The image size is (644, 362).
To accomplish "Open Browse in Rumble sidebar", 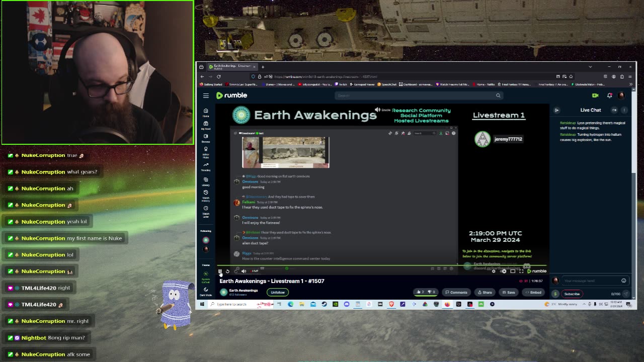I will [x=206, y=138].
